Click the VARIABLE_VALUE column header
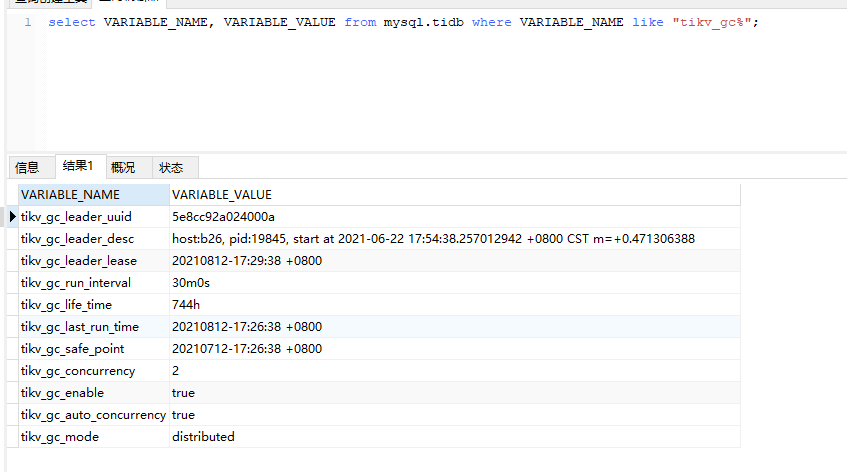This screenshot has height=472, width=847. [222, 195]
